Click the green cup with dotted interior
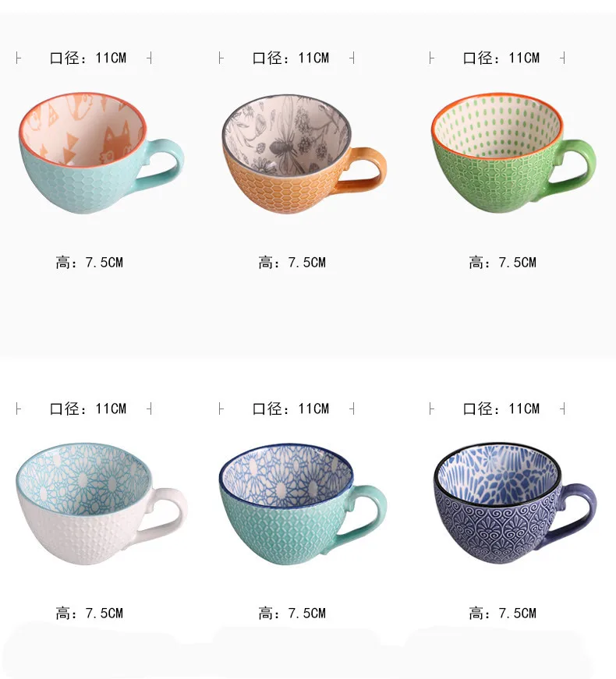The image size is (616, 679). pyautogui.click(x=514, y=153)
